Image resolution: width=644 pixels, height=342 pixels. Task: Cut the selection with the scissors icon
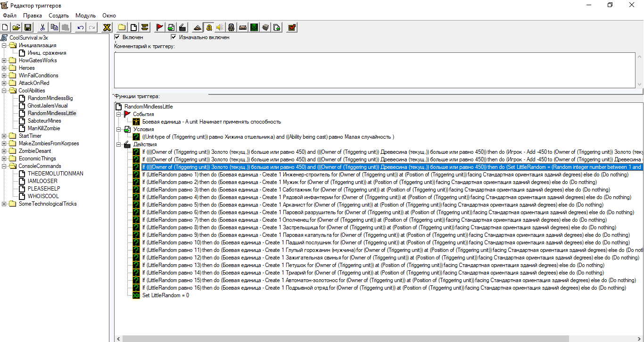pos(42,27)
